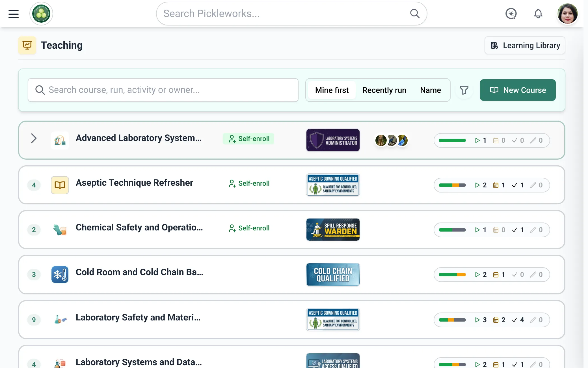This screenshot has height=368, width=588.
Task: Click Self-enroll on Aseptic Technique Refresher
Action: coord(248,183)
